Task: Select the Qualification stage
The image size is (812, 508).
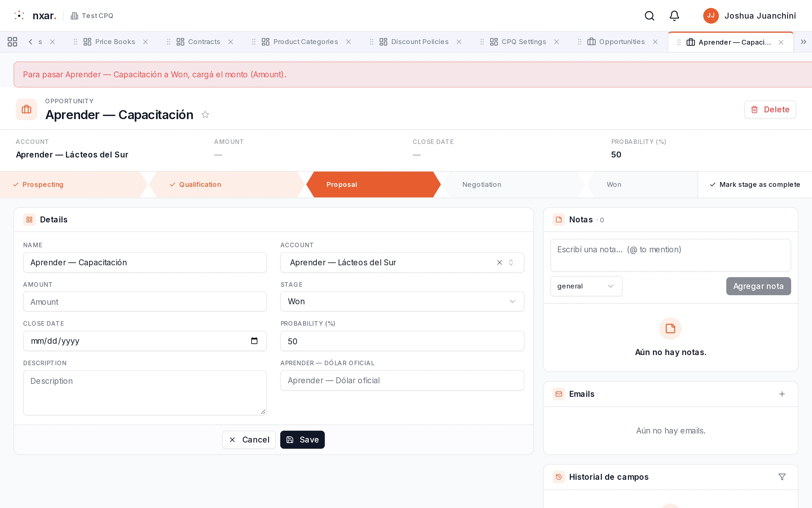Action: [226, 185]
